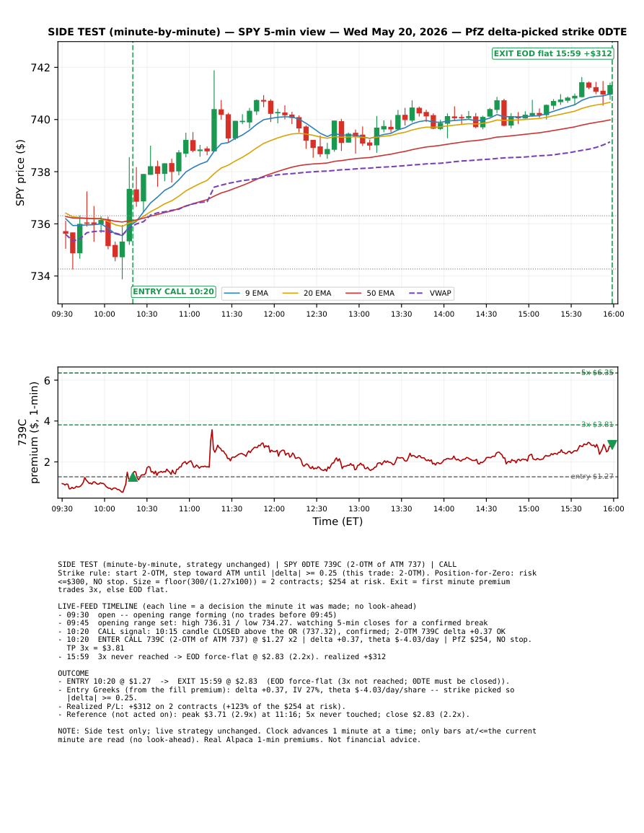
Task: Click 13:30 on the SPY price chart axis
Action: [x=402, y=314]
